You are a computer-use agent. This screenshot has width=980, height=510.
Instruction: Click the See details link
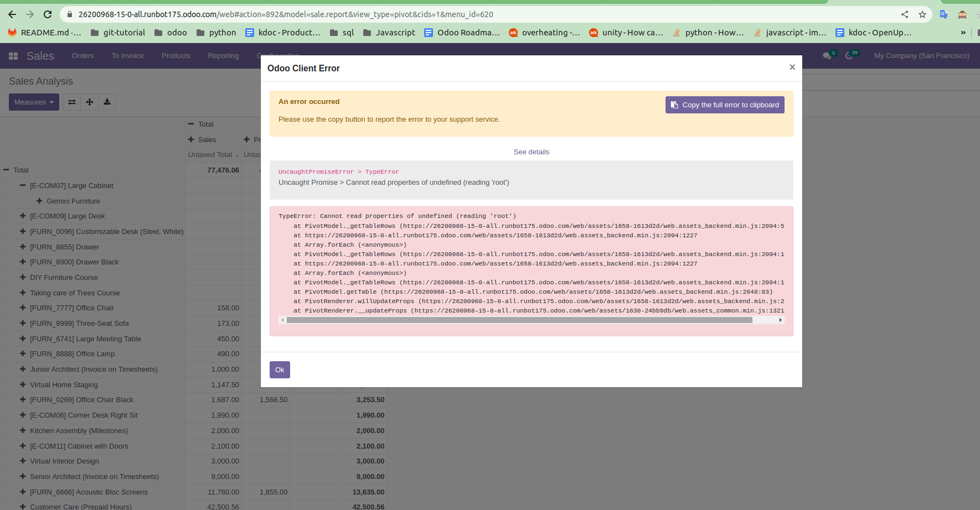click(531, 152)
